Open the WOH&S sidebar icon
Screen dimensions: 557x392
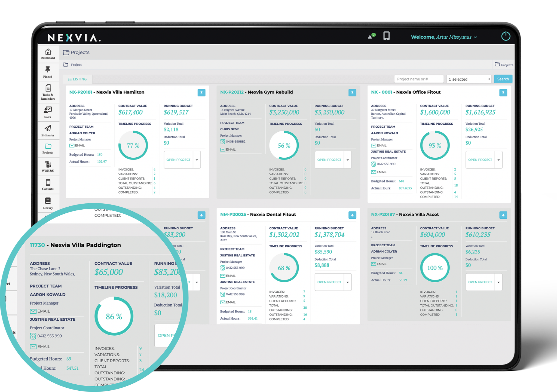tap(48, 166)
